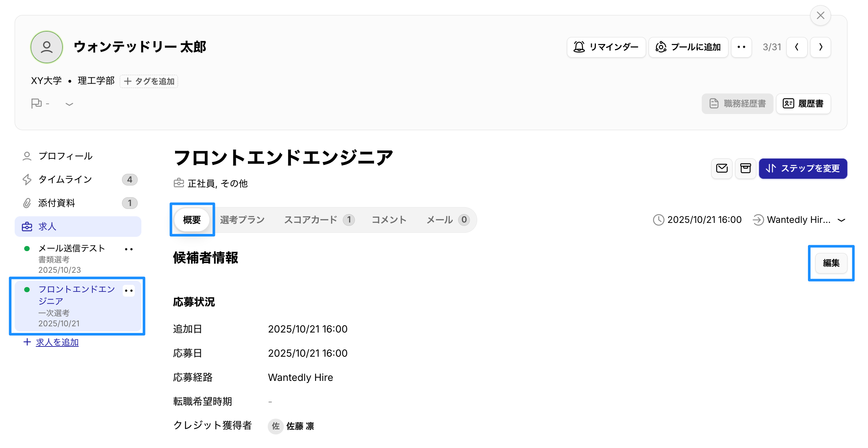868x448 pixels.
Task: Switch to the 選考プラン tab
Action: [x=242, y=220]
